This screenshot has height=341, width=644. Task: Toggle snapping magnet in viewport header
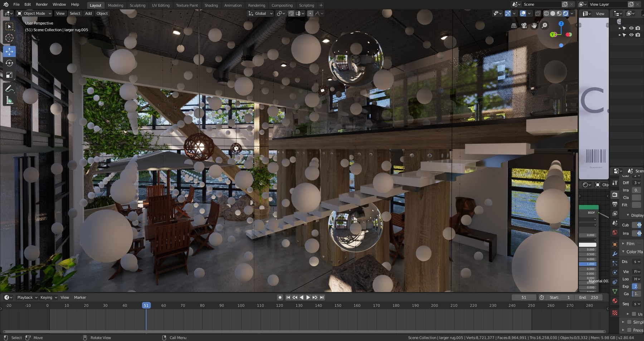(291, 14)
